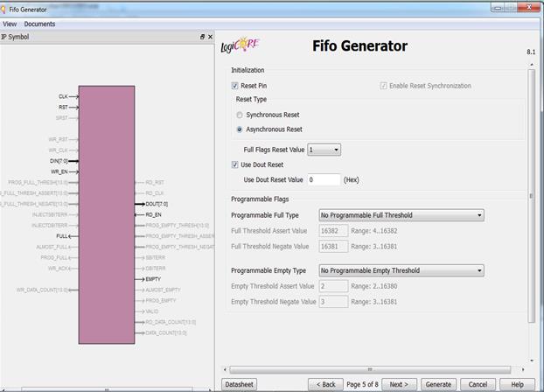Image resolution: width=544 pixels, height=392 pixels.
Task: Click the DIN[7:0] port label
Action: (x=59, y=161)
